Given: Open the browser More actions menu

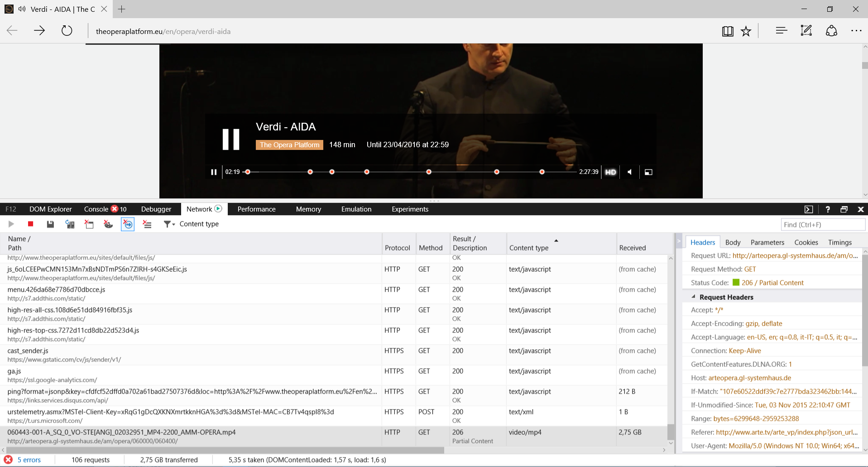Looking at the screenshot, I should (x=856, y=31).
